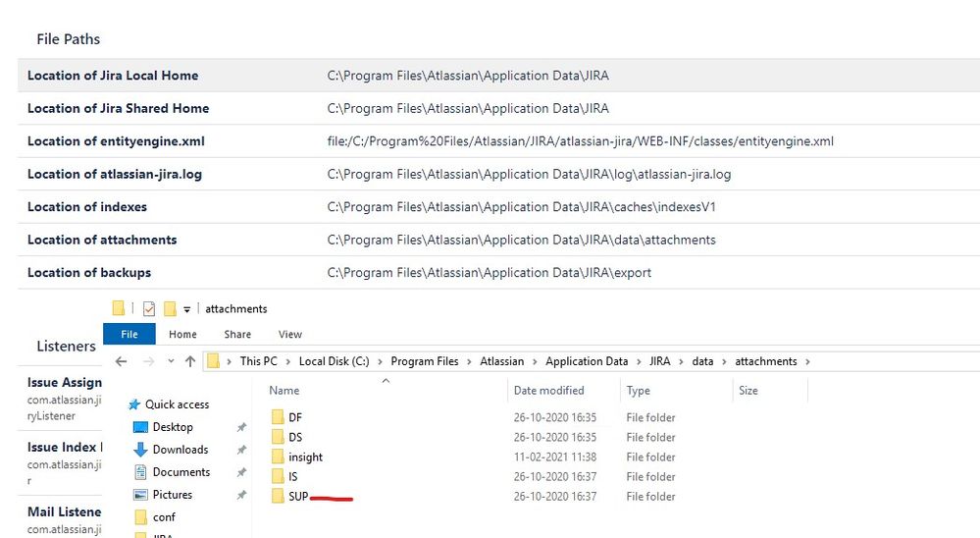The height and width of the screenshot is (538, 980).
Task: Expand the chevron after attachments breadcrumb
Action: coord(807,361)
